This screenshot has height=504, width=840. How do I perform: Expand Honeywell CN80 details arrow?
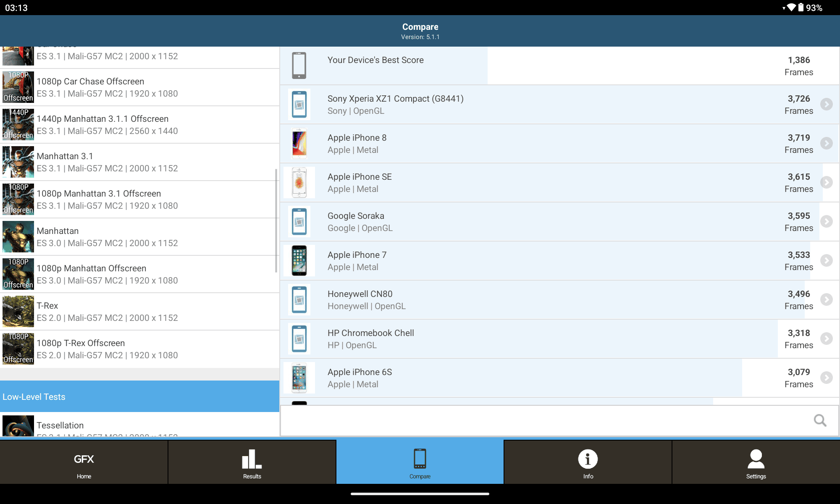[827, 299]
